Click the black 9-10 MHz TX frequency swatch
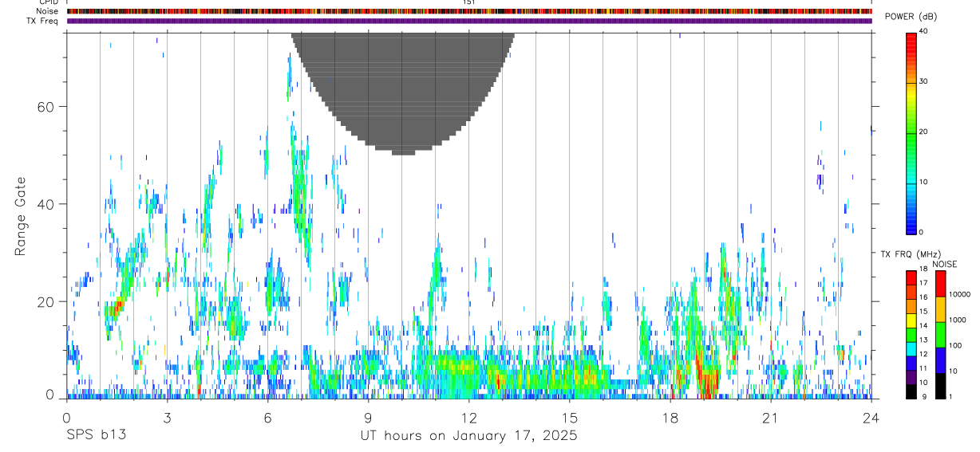Viewport: 980px width, 452px height. coord(911,391)
